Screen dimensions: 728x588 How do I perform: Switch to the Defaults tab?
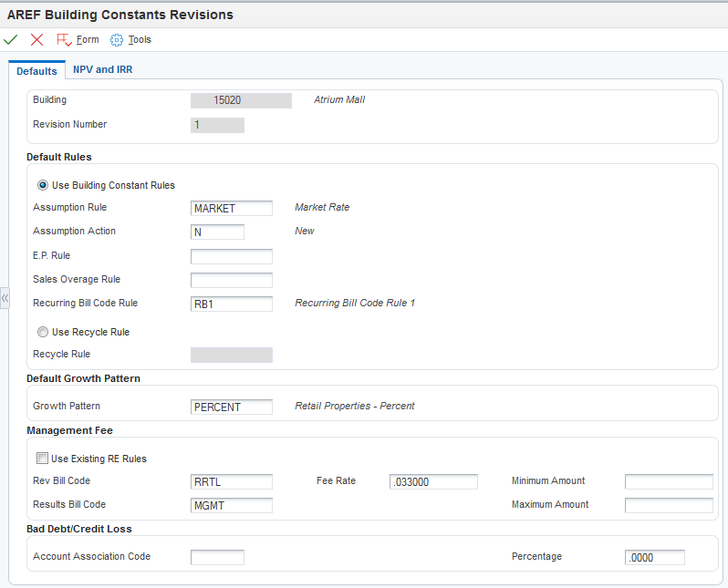36,71
